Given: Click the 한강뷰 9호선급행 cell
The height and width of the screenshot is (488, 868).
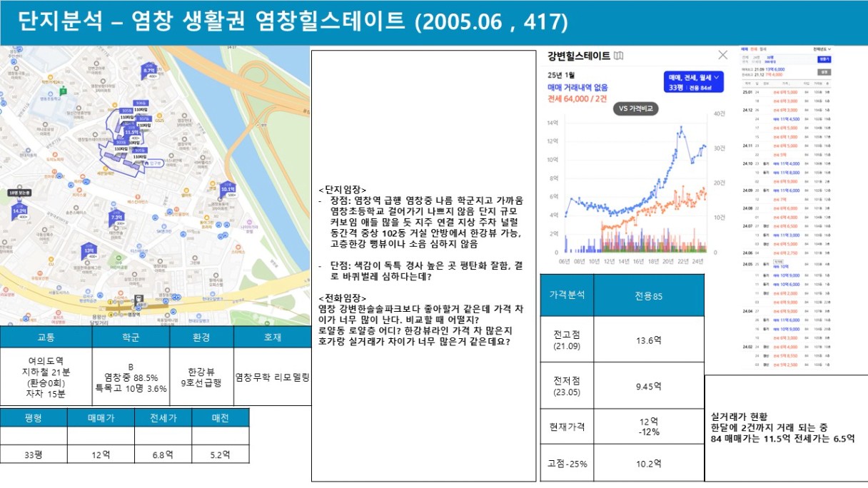Looking at the screenshot, I should (x=202, y=377).
